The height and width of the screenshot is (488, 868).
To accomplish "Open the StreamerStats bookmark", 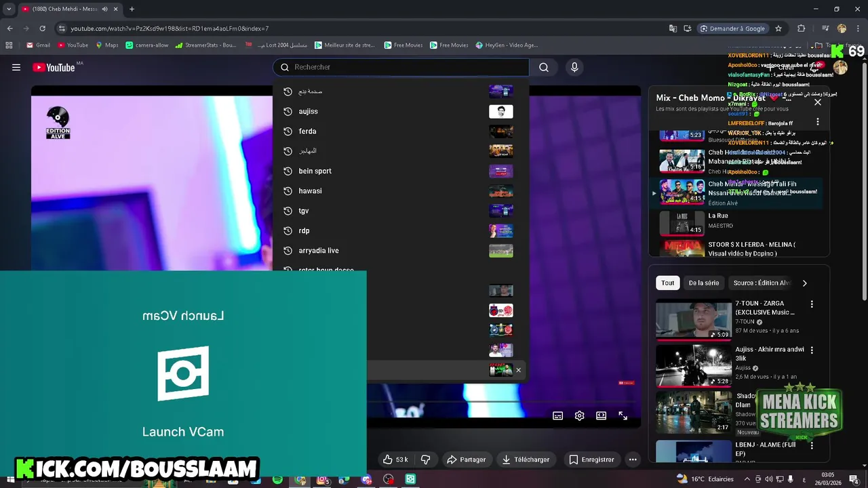I will [205, 45].
